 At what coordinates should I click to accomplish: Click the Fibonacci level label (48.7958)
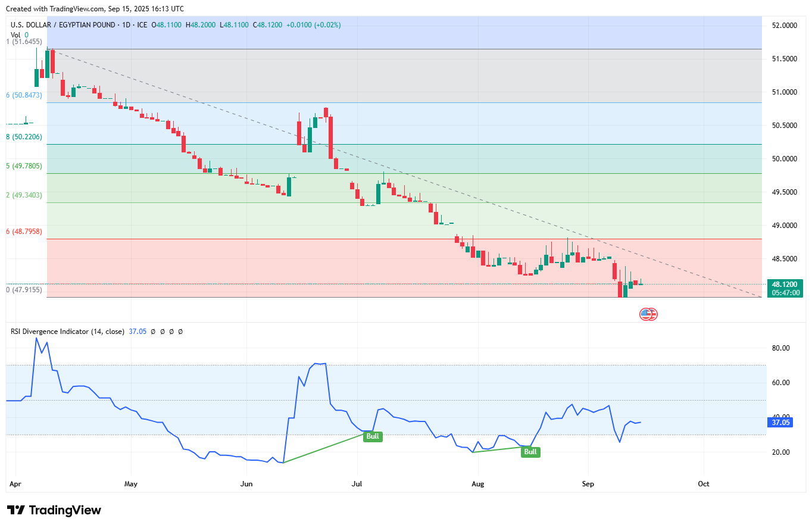(24, 232)
